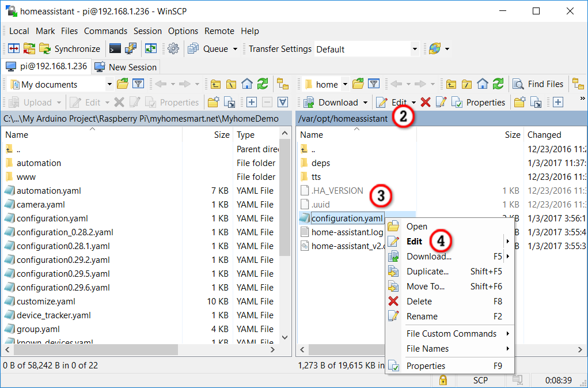Choose Properties in the context menu

coord(450,366)
